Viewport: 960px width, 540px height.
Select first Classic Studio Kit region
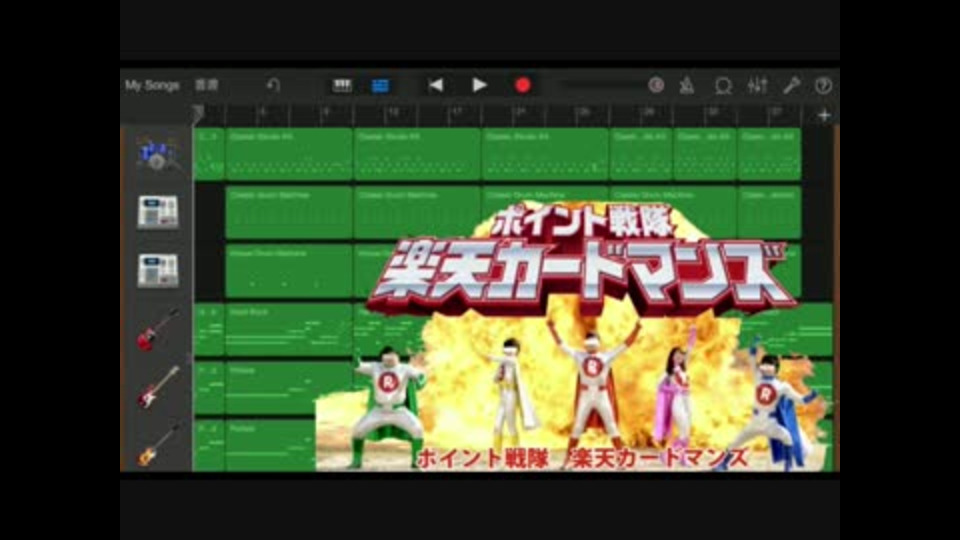click(x=289, y=154)
